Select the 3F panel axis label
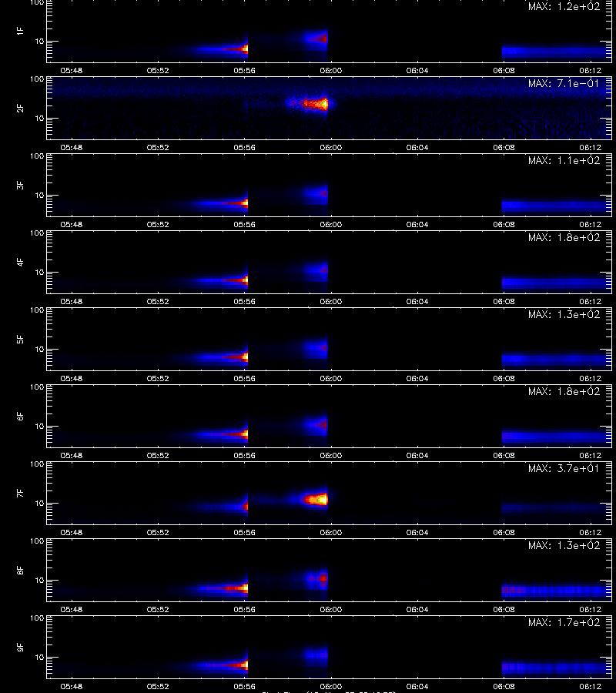The width and height of the screenshot is (616, 693). pos(20,185)
